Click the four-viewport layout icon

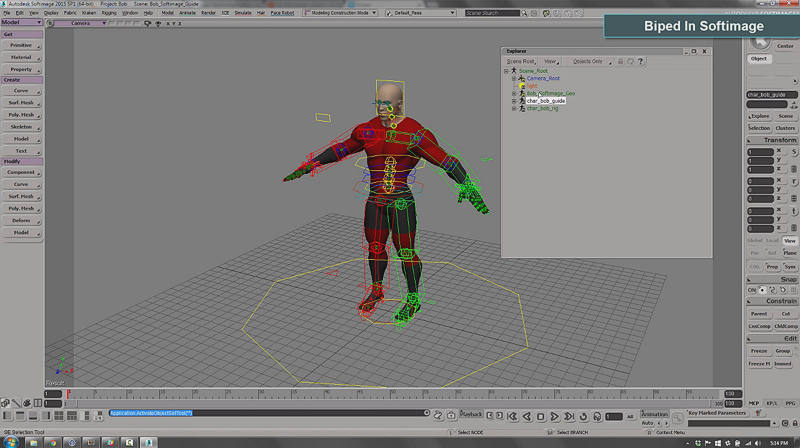(59, 416)
